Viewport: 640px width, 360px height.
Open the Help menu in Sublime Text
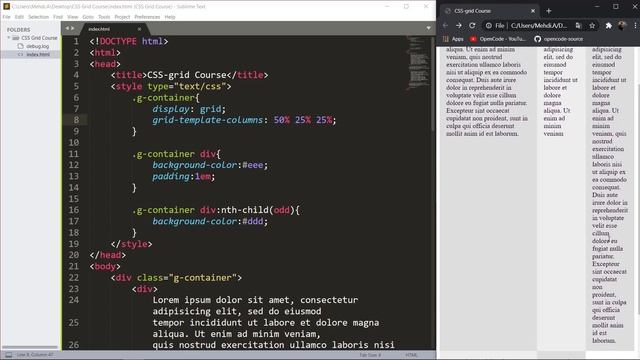tap(170, 17)
